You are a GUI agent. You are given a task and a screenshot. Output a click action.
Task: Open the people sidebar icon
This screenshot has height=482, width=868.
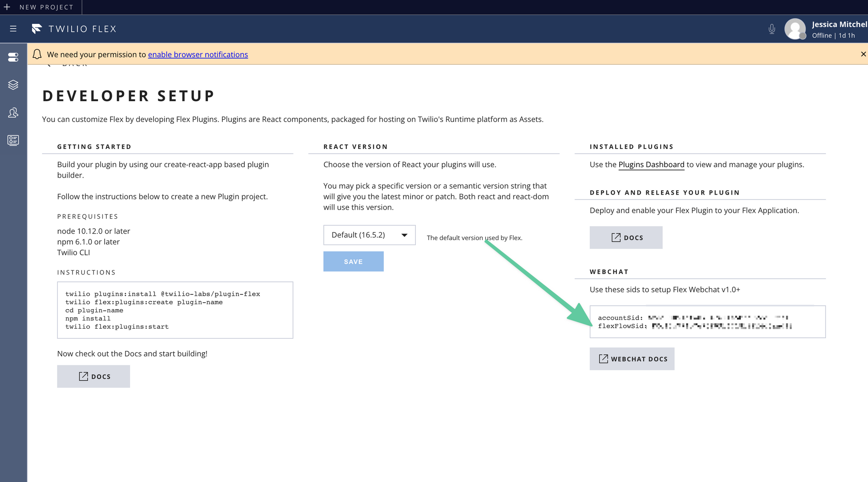[x=13, y=112]
